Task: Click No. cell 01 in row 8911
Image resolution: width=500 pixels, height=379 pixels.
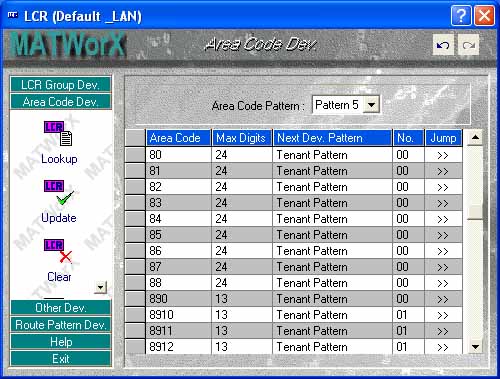Action: coord(408,331)
